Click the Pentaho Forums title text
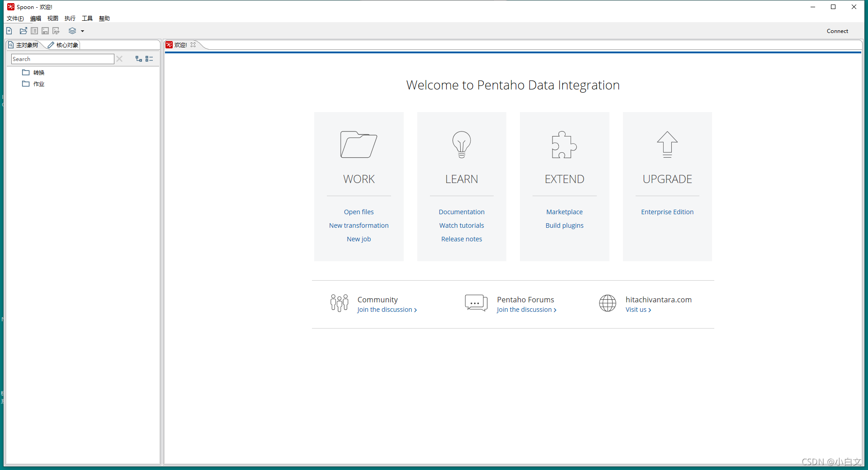Screen dimensions: 868x470 point(525,300)
